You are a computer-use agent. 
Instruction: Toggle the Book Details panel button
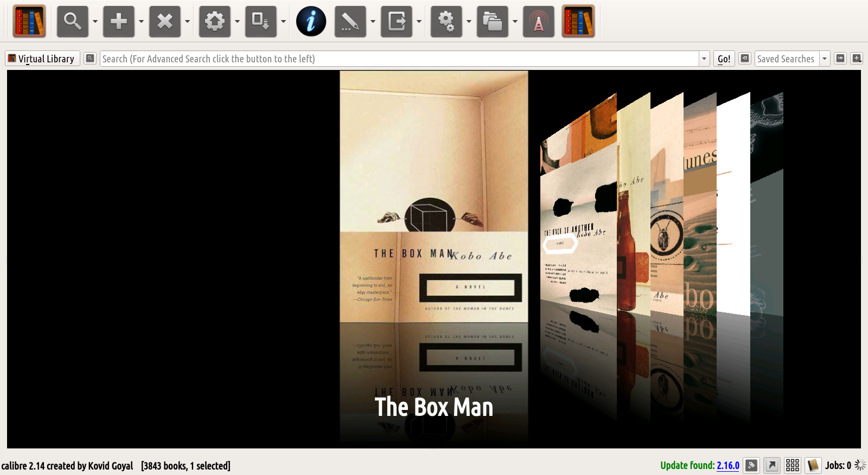813,465
